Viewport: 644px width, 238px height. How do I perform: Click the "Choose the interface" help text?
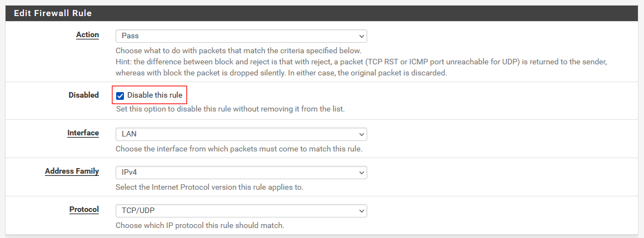(239, 149)
